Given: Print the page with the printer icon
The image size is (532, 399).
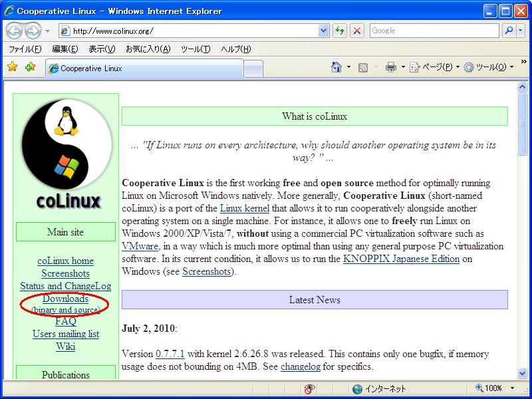Looking at the screenshot, I should (x=391, y=67).
